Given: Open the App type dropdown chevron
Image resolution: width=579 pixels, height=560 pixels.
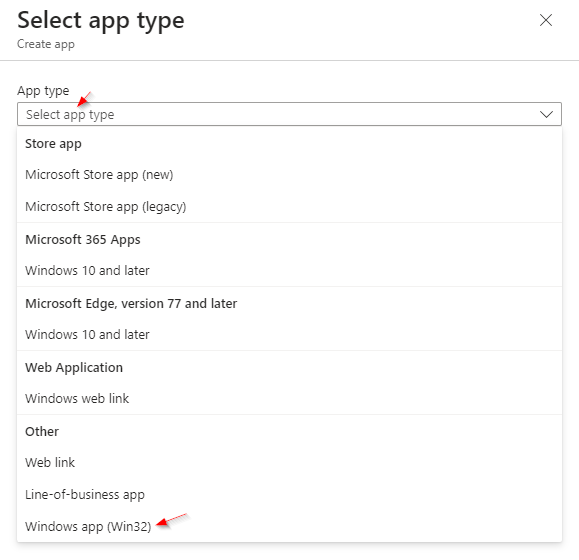Looking at the screenshot, I should coord(546,114).
